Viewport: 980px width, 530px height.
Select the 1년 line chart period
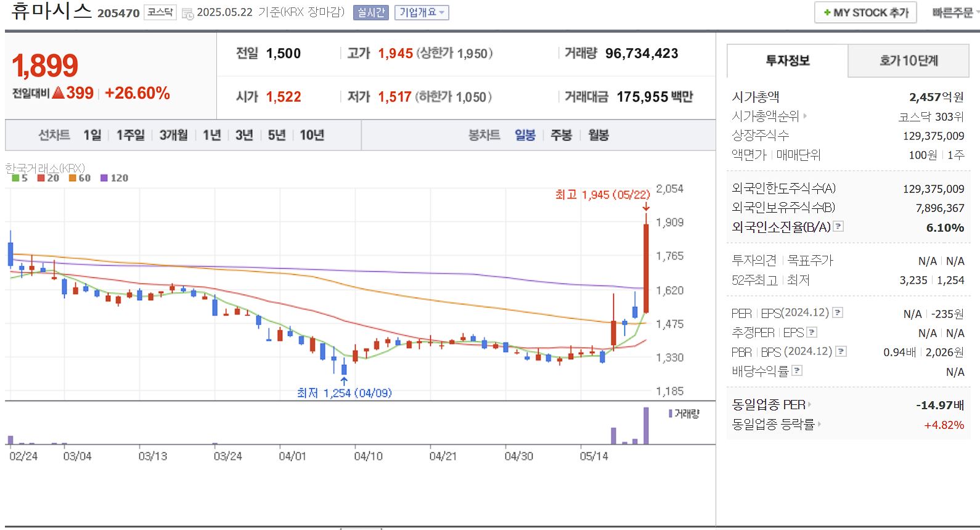coord(212,135)
